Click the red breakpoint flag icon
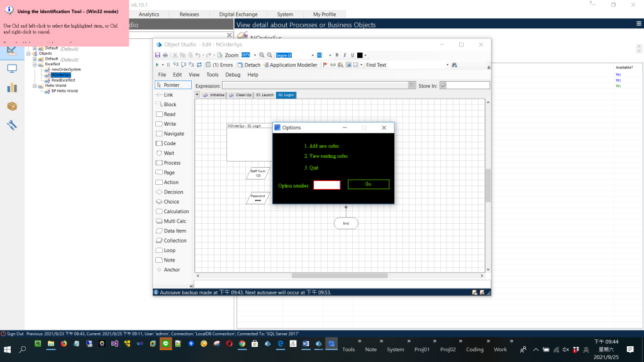The width and height of the screenshot is (644, 362). point(325,65)
